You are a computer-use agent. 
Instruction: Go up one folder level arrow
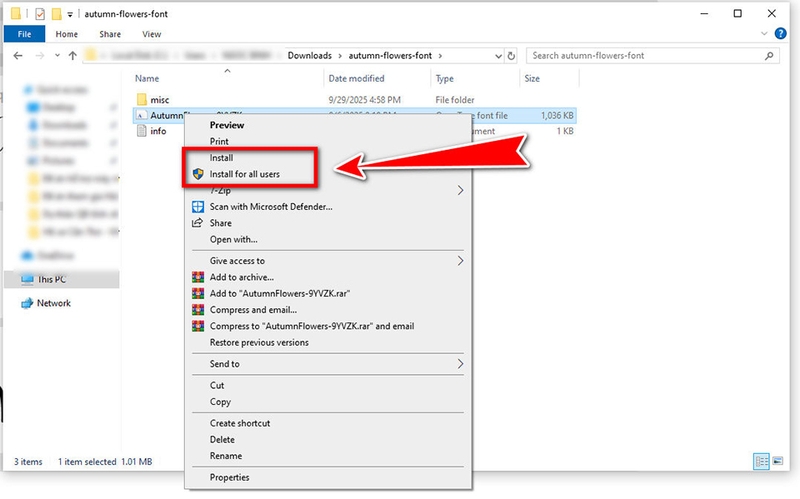[72, 56]
